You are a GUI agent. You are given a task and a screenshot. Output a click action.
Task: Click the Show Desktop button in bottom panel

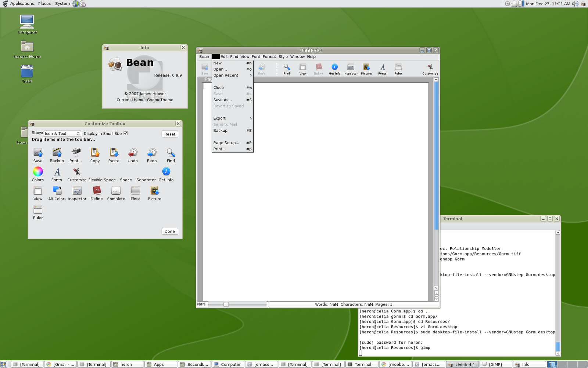click(x=4, y=364)
